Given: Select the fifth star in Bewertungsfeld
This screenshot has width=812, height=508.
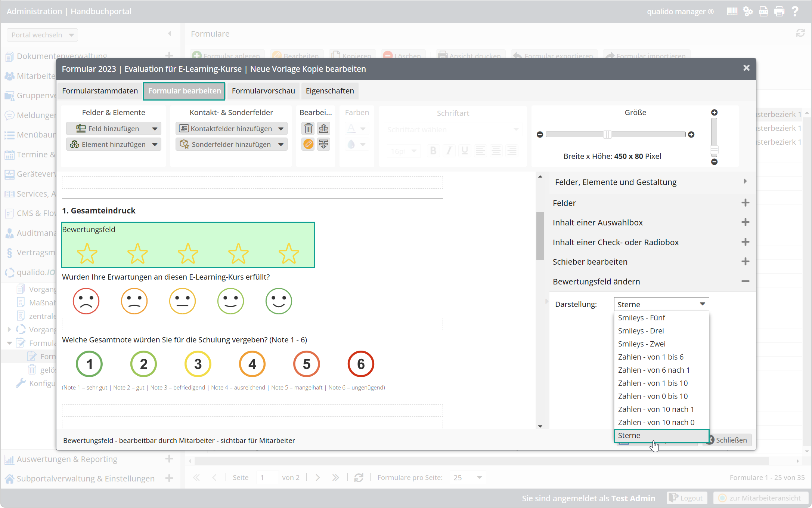Looking at the screenshot, I should click(x=289, y=253).
